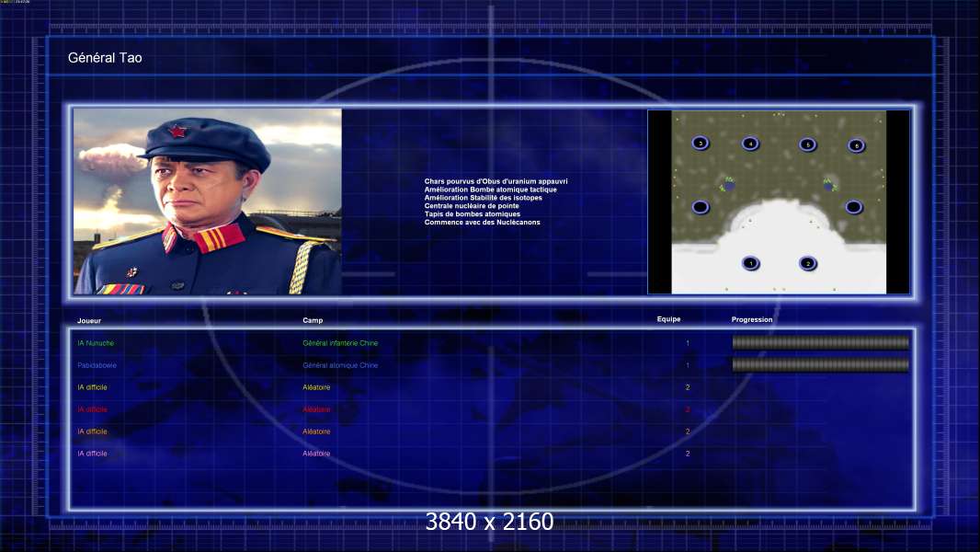Click team number 2 in the orange IA row
Screen dimensions: 980x552
coord(688,431)
